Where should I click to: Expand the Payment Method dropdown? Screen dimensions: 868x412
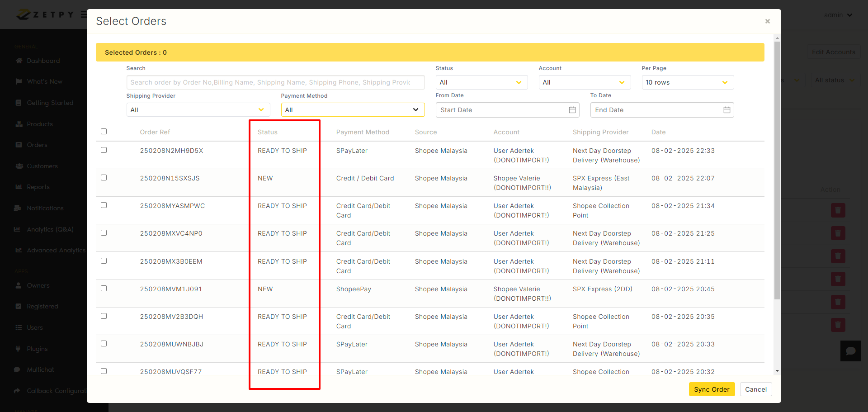(x=352, y=110)
